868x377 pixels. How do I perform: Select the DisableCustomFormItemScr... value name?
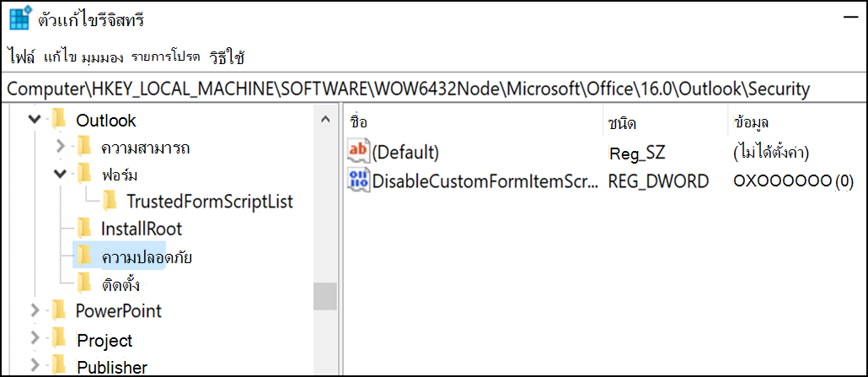tap(485, 180)
